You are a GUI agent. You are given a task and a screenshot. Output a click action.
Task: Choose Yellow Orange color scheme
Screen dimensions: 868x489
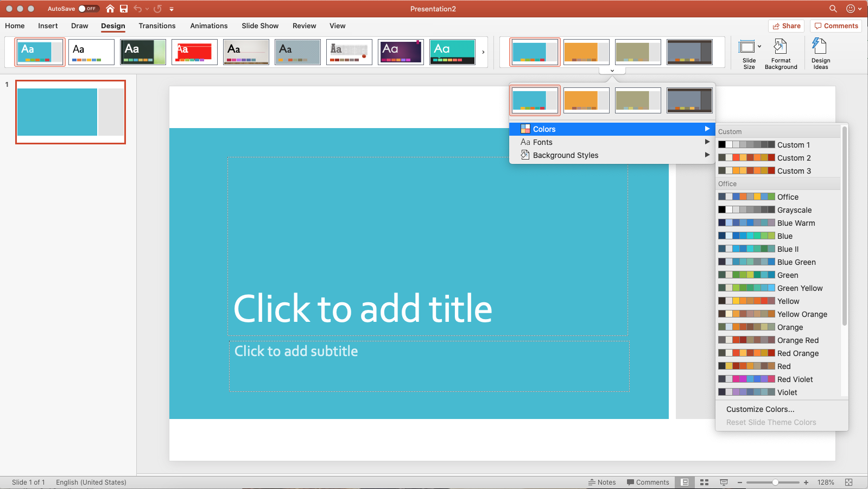778,314
